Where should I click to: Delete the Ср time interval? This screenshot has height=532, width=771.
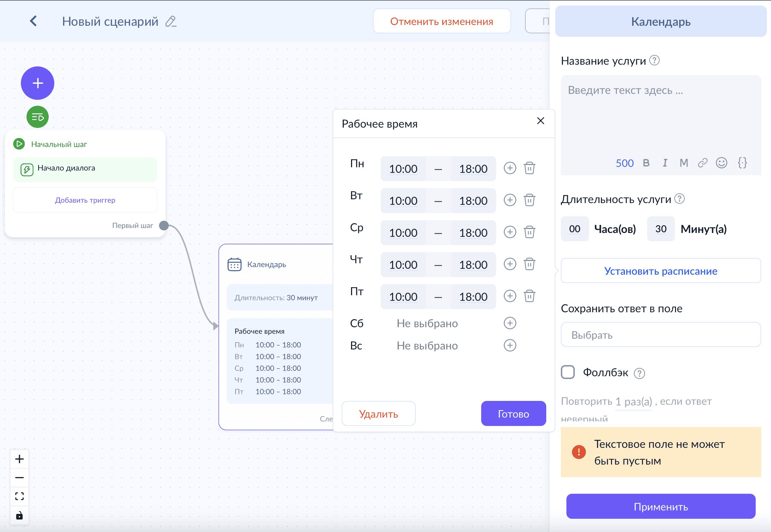530,232
